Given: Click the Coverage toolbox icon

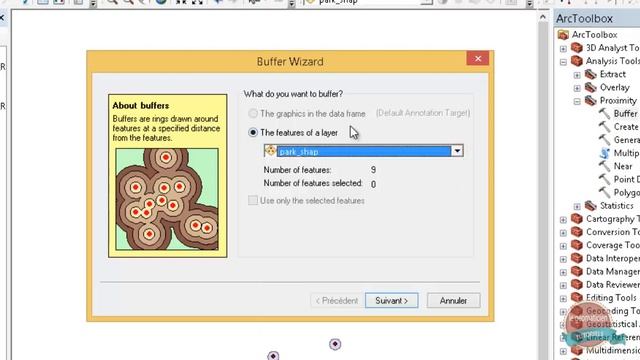Looking at the screenshot, I should click(577, 245).
